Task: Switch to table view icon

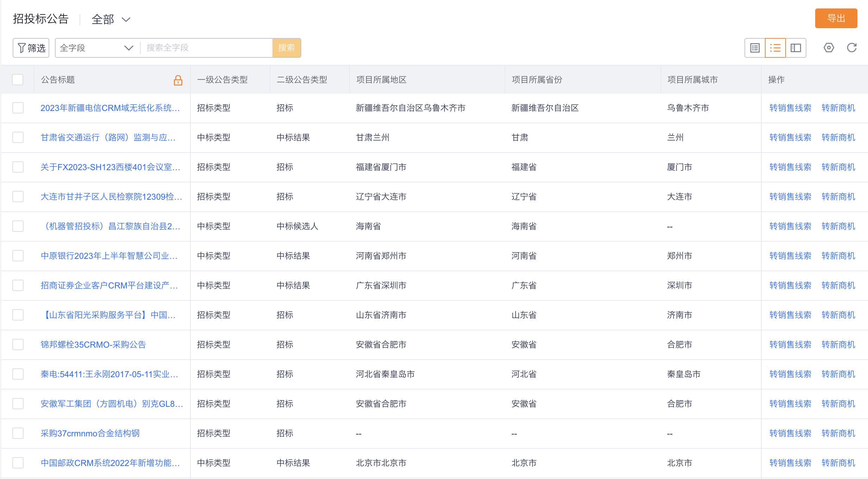Action: (755, 48)
